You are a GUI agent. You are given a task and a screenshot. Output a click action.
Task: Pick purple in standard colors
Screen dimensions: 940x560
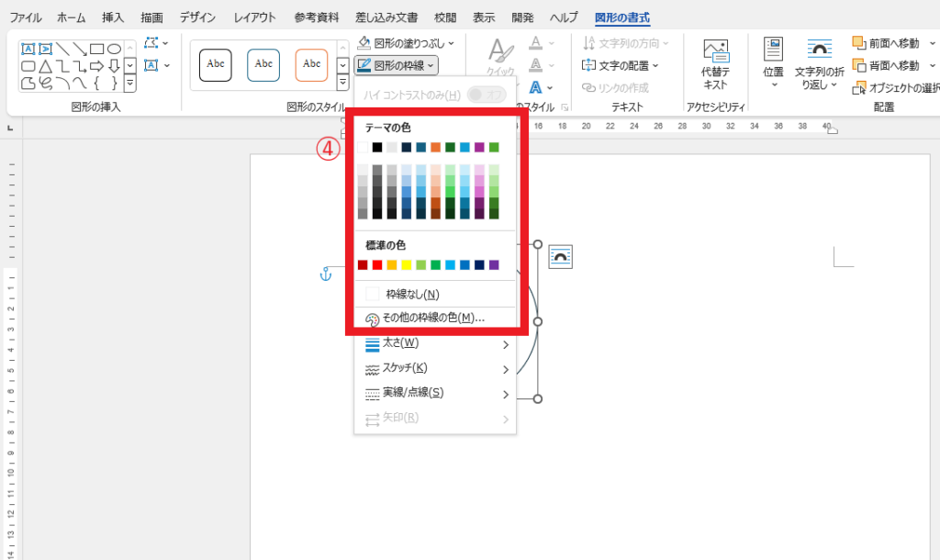(494, 265)
